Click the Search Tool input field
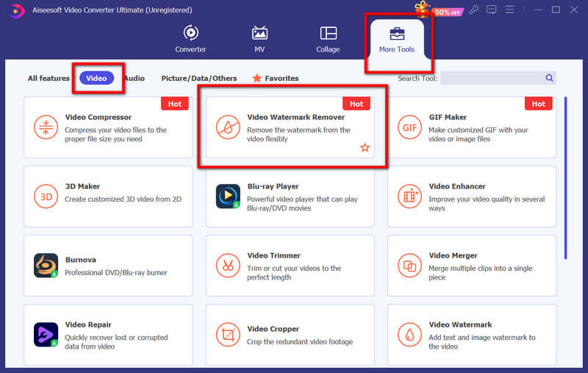Screen dimensions: 588x373 click(x=491, y=78)
